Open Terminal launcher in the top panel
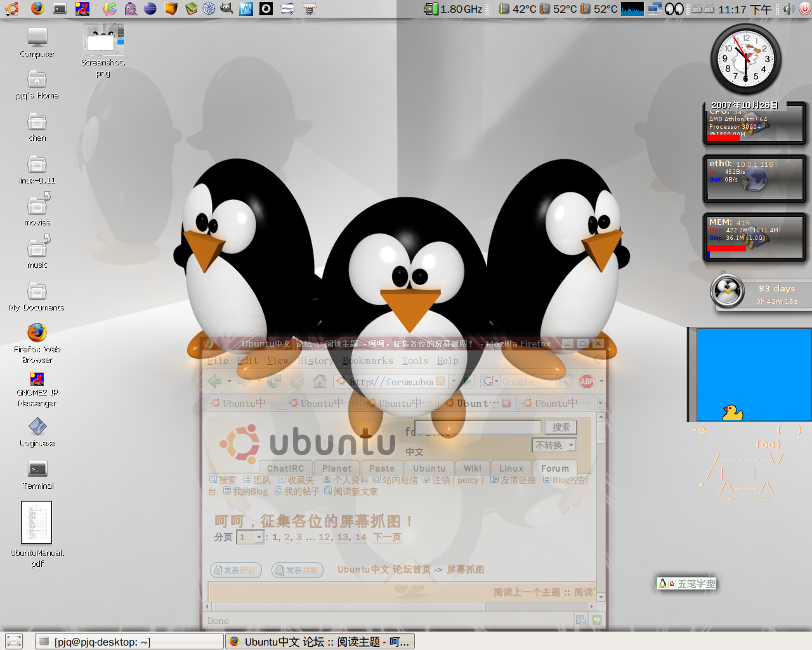The width and height of the screenshot is (812, 650). [x=60, y=8]
